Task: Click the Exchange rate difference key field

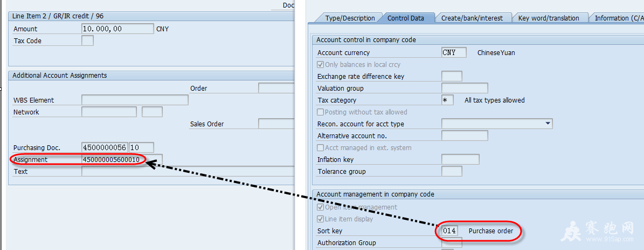Action: pos(452,77)
